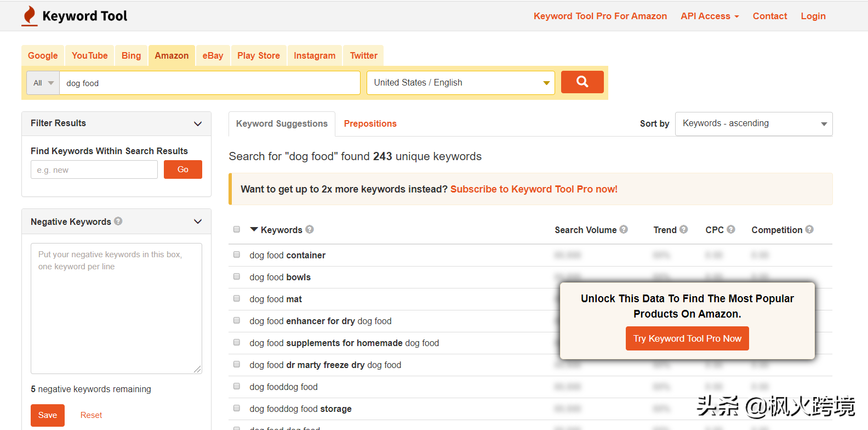Switch to the YouTube tab
Image resolution: width=868 pixels, height=430 pixels.
tap(90, 55)
